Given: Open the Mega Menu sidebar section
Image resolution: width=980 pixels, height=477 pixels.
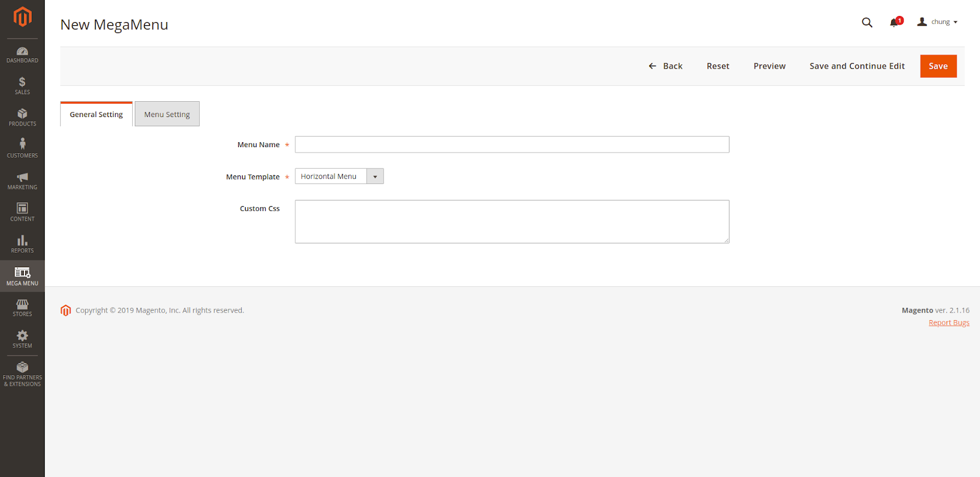Looking at the screenshot, I should point(22,276).
